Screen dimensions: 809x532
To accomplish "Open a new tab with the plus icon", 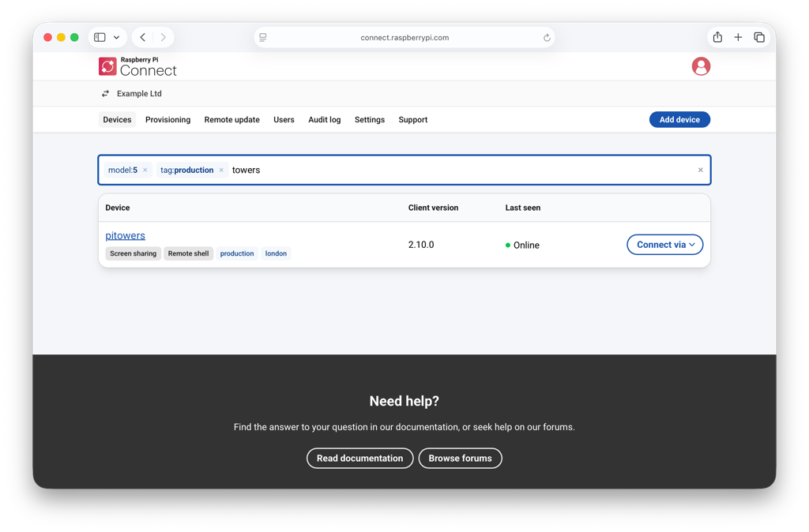I will (x=738, y=36).
